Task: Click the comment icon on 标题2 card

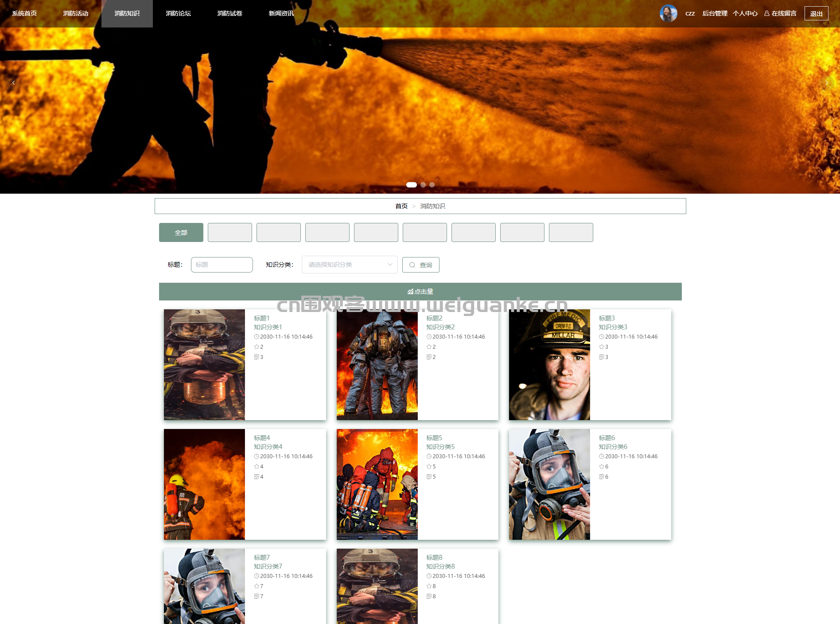Action: (x=429, y=357)
